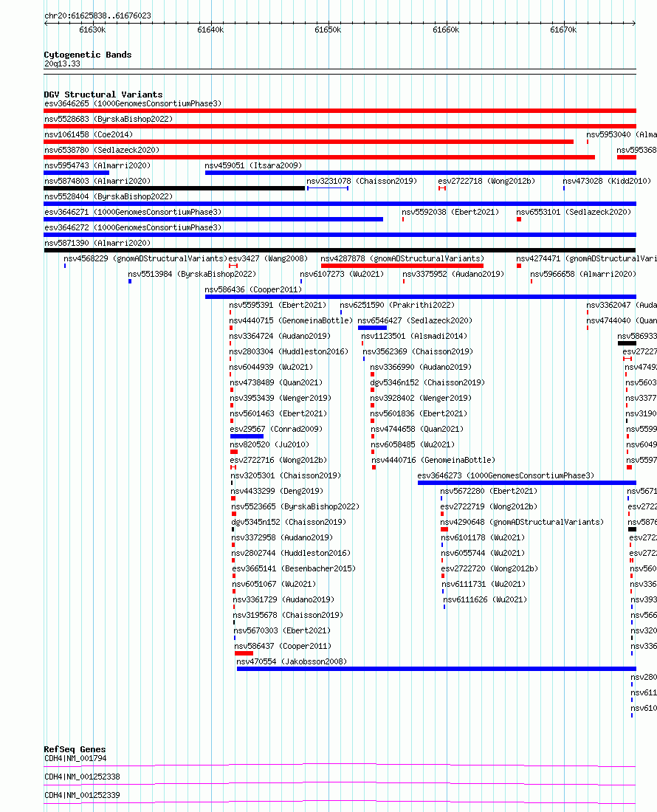Click the nsv4433299 Deng2019 label
Screen dimensions: 657x812
pyautogui.click(x=277, y=491)
